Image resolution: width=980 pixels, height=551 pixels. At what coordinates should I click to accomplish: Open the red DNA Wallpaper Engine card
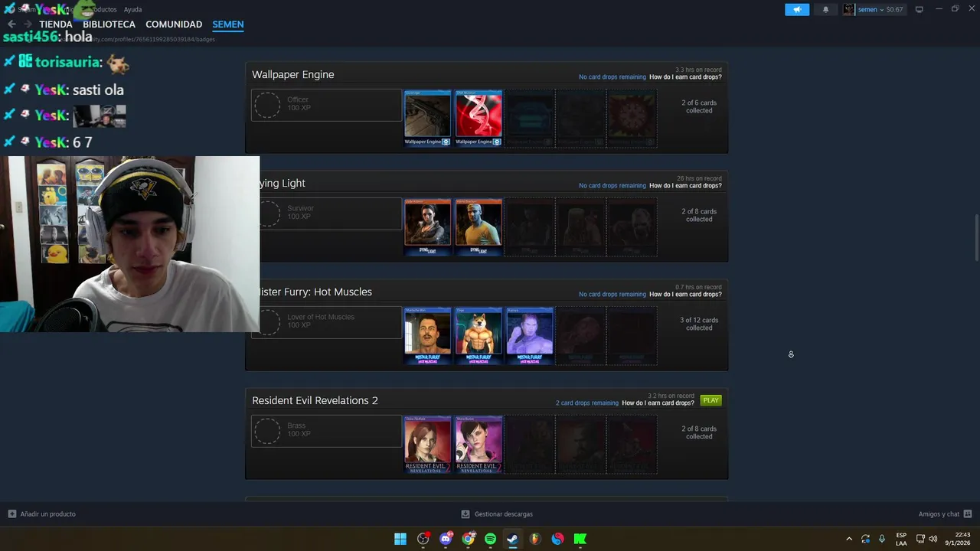[479, 118]
